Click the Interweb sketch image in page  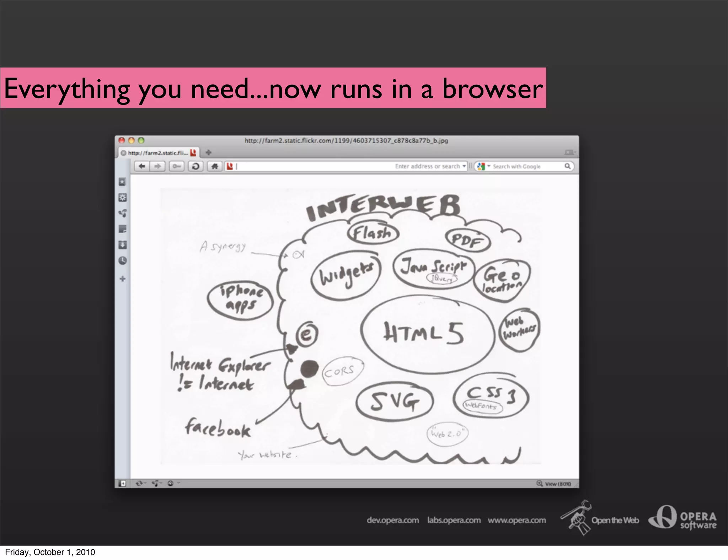[351, 326]
